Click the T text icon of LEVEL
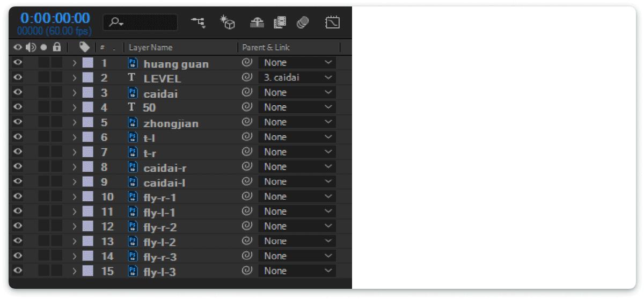The image size is (644, 299). [132, 78]
